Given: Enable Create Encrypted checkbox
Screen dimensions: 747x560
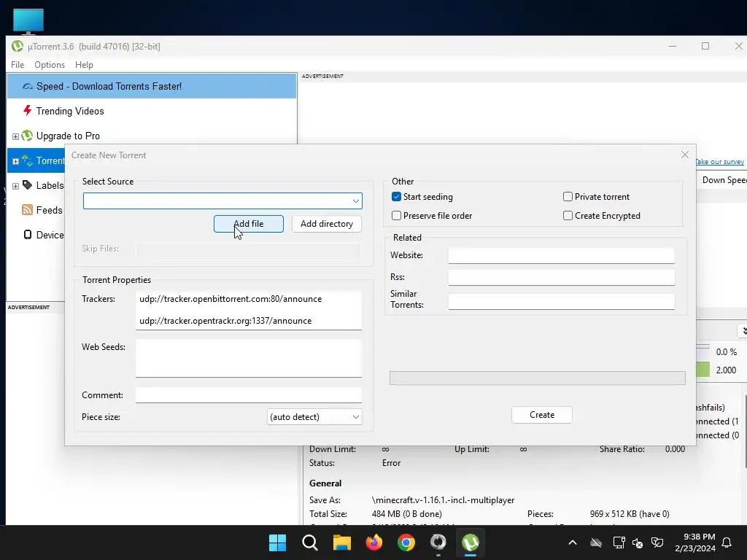Looking at the screenshot, I should [x=568, y=216].
